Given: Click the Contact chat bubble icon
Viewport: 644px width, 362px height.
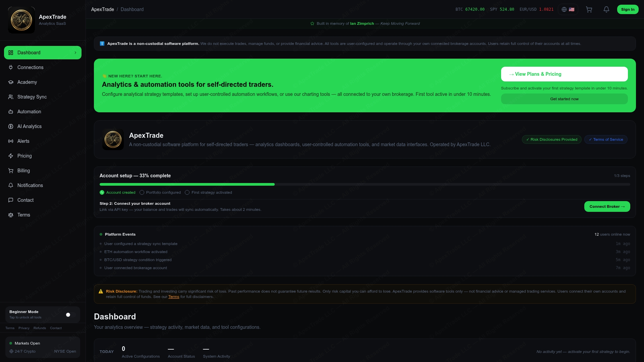Looking at the screenshot, I should (x=11, y=200).
